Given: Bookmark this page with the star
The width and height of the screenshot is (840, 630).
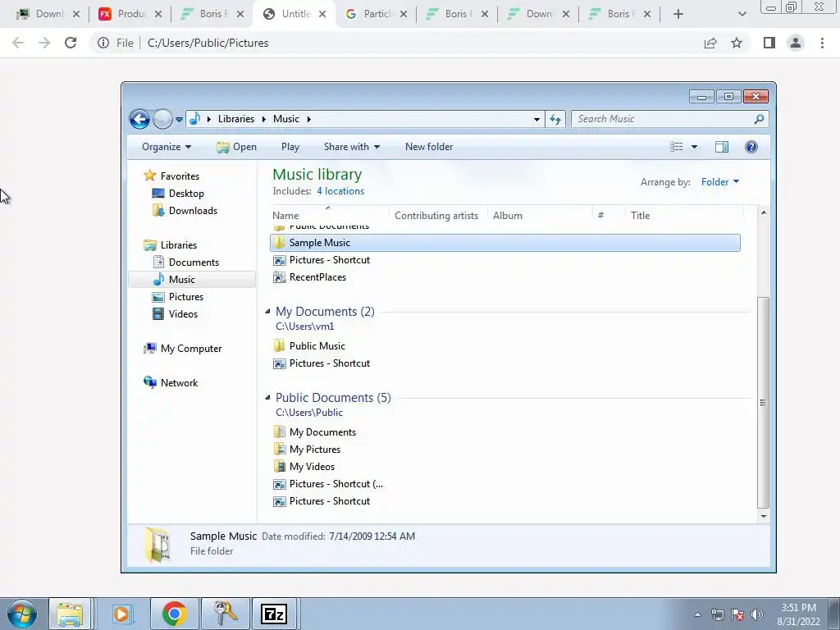Looking at the screenshot, I should coord(737,43).
